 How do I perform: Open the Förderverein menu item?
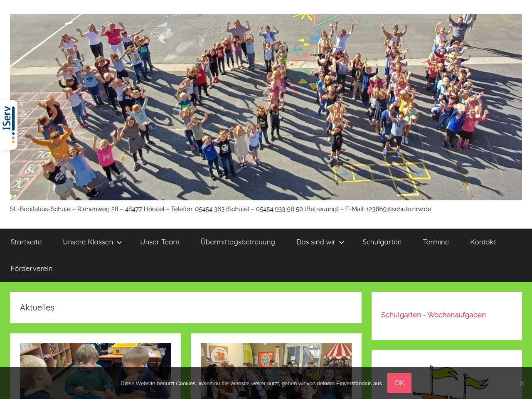click(x=32, y=268)
